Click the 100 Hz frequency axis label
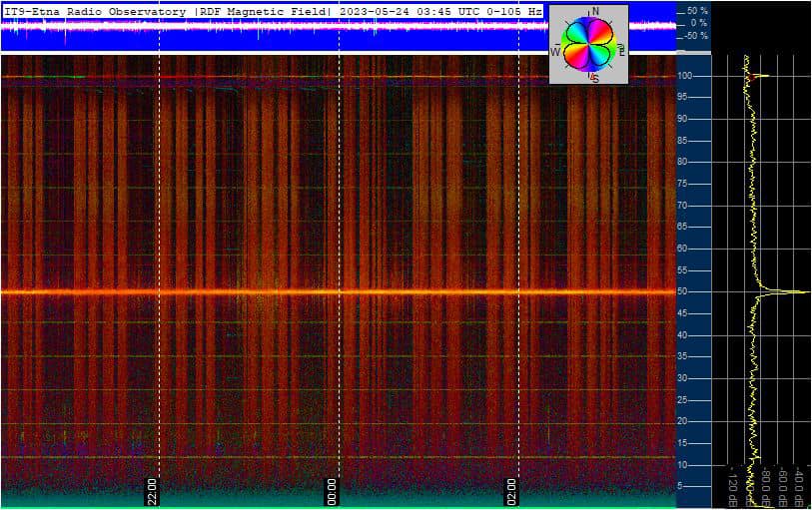812x510 pixels. click(684, 76)
